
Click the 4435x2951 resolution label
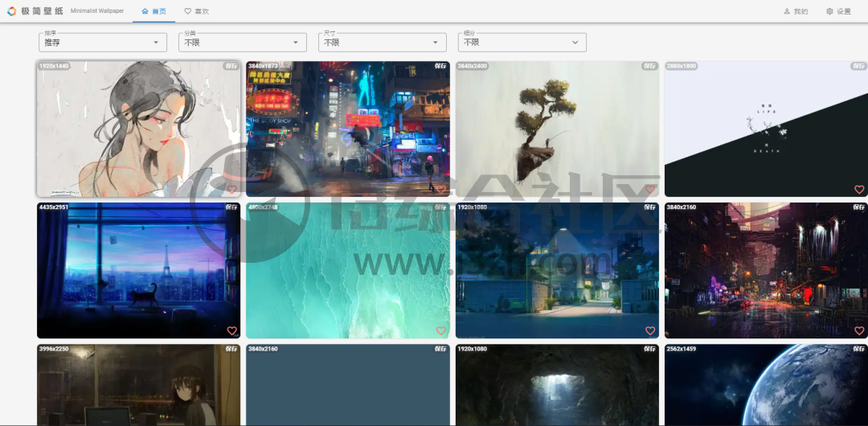pos(54,207)
